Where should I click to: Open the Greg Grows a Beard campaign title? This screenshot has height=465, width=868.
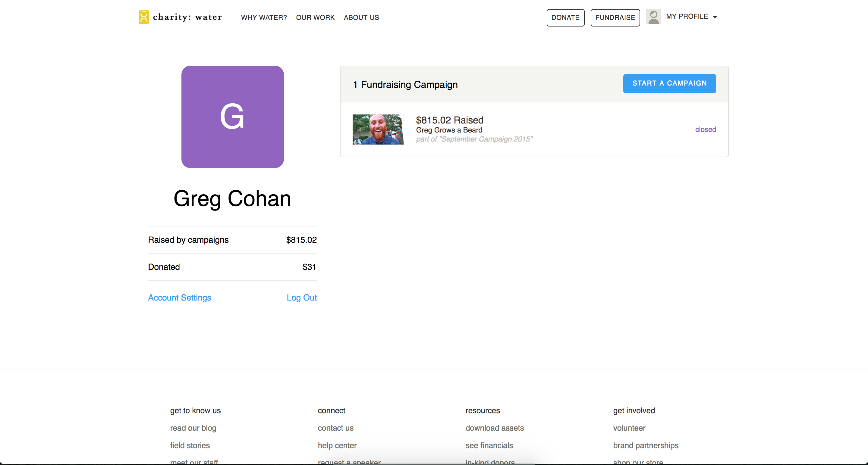(449, 130)
